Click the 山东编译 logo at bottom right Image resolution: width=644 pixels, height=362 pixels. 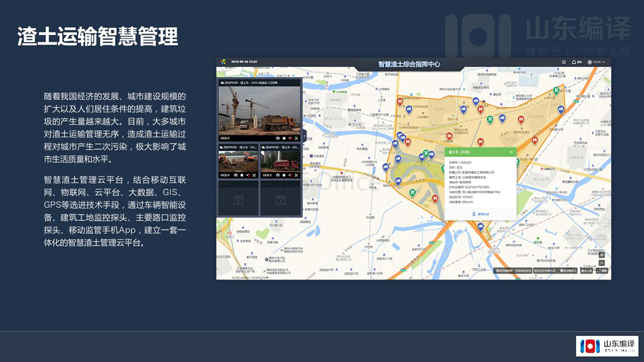coord(607,346)
